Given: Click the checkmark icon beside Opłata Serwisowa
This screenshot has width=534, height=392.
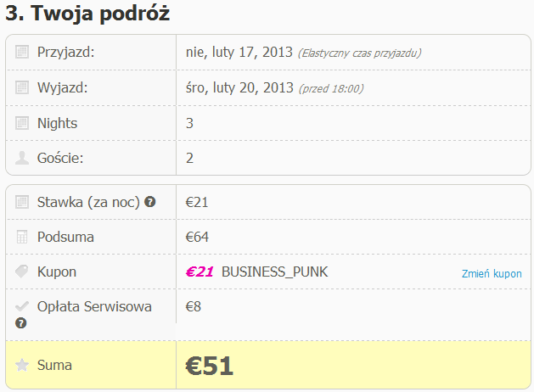Looking at the screenshot, I should tap(22, 306).
